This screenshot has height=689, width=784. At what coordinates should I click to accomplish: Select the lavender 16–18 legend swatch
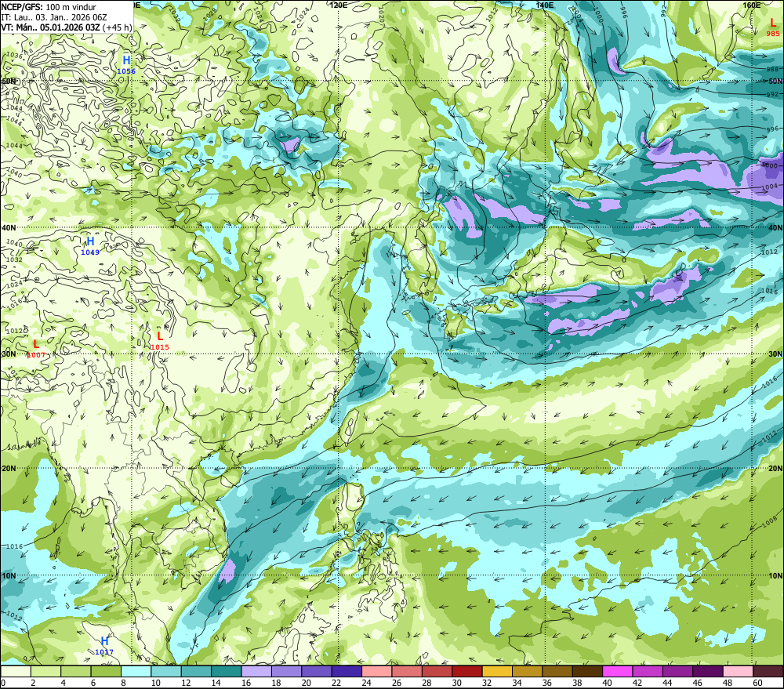[256, 672]
